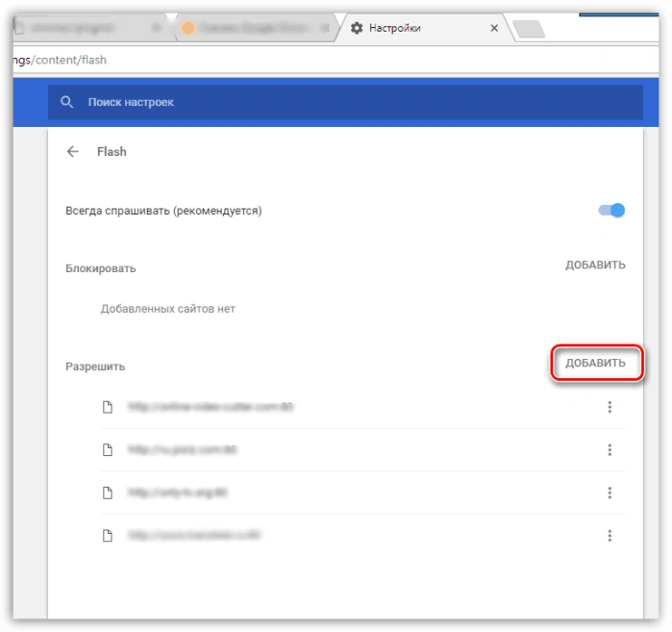
Task: Click page icon of last allowed site
Action: (108, 535)
